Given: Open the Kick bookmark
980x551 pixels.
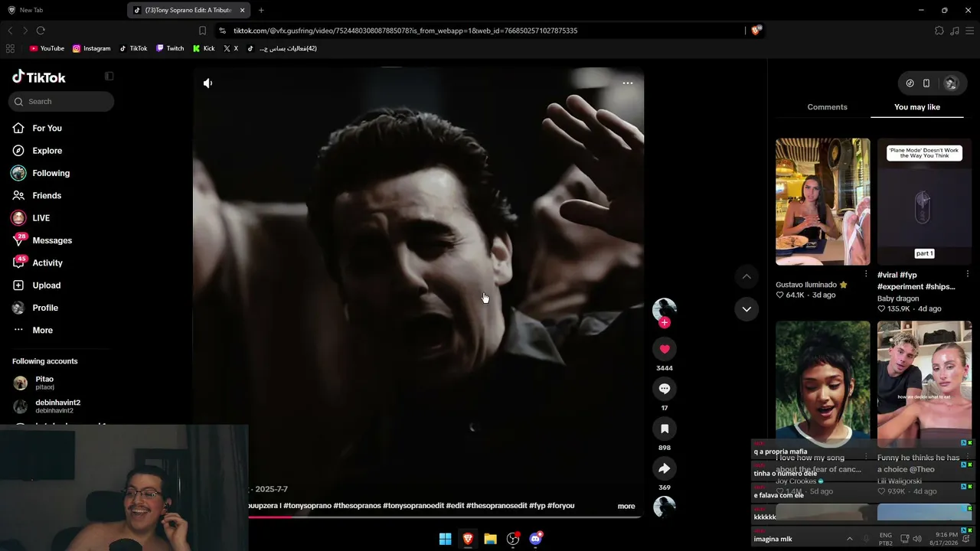Looking at the screenshot, I should coord(204,48).
